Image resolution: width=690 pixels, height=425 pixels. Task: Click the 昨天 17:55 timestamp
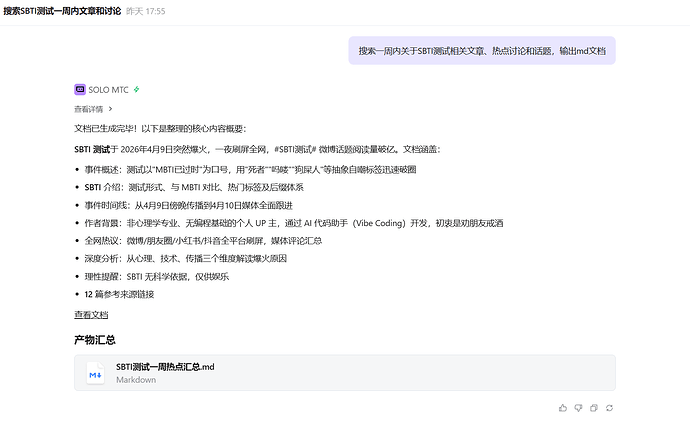tap(145, 11)
